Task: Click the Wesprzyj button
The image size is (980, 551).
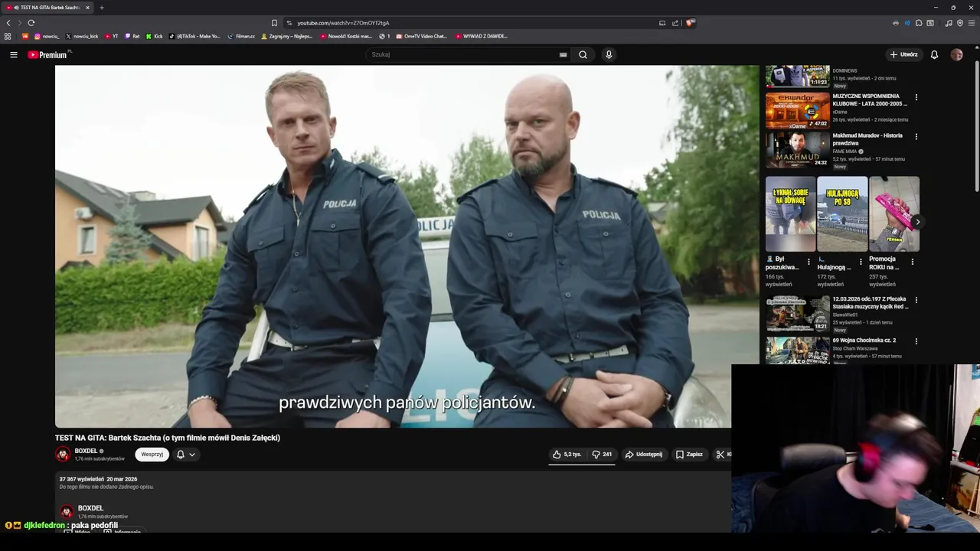Action: point(152,455)
